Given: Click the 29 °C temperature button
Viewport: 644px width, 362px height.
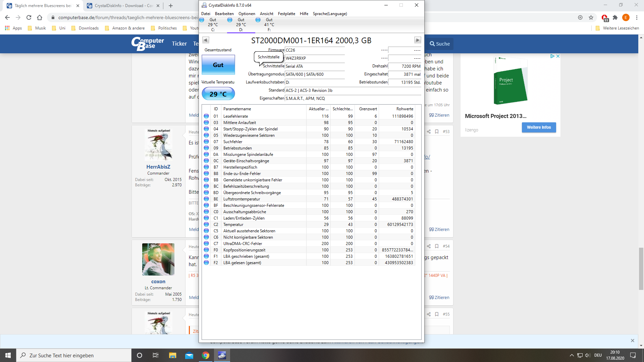Looking at the screenshot, I should point(218,94).
